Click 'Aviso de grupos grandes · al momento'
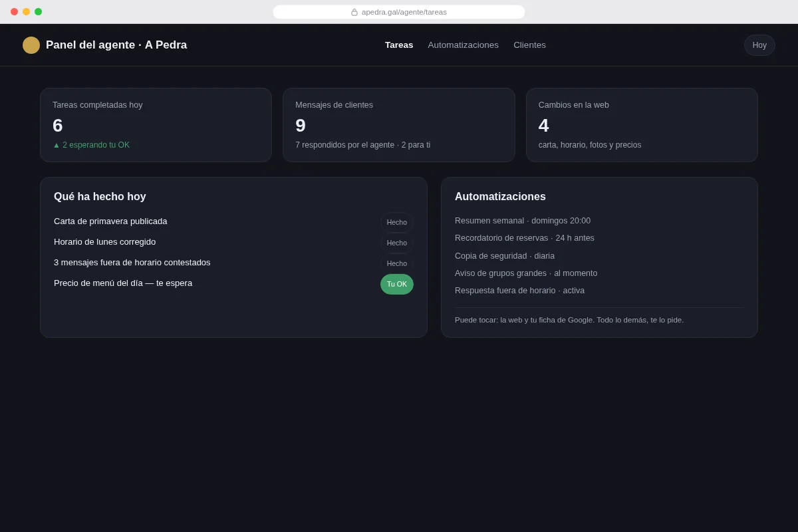This screenshot has height=532, width=798. pos(526,273)
